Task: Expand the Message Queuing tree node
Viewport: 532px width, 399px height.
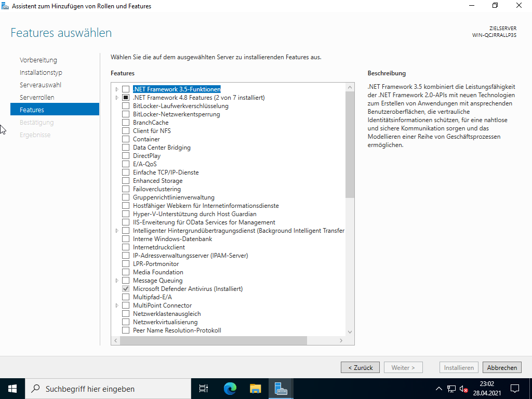Action: [x=117, y=281]
